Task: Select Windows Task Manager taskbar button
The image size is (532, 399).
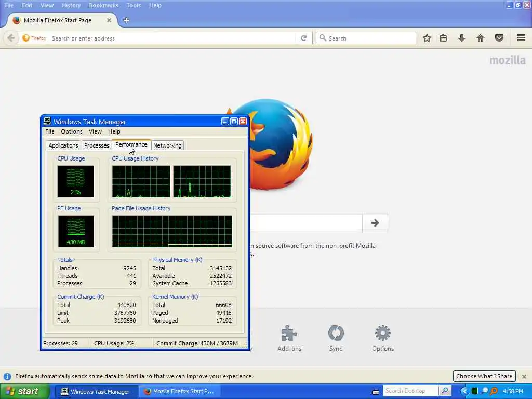Action: click(x=96, y=391)
